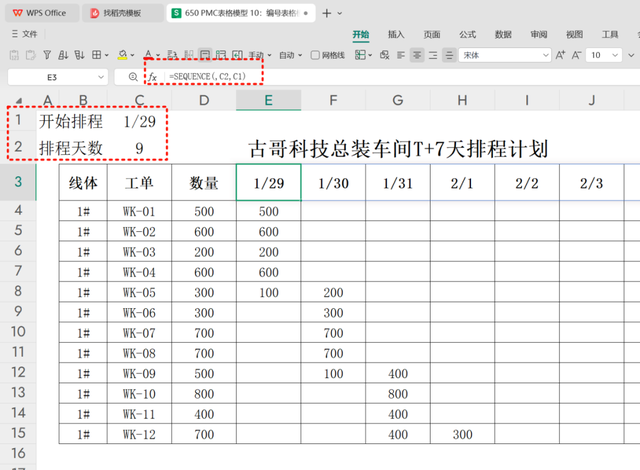This screenshot has height=470, width=640.
Task: Toggle the 网格线 gridlines checkbox
Action: click(315, 55)
